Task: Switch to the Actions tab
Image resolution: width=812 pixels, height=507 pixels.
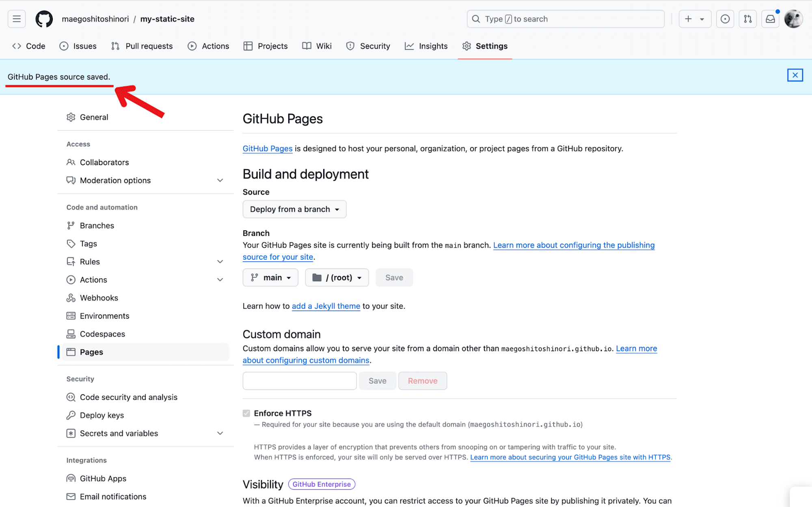Action: pyautogui.click(x=209, y=46)
